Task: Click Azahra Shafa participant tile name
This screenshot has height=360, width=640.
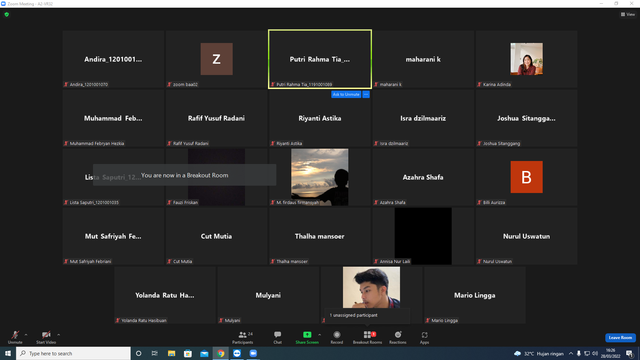Action: point(423,177)
